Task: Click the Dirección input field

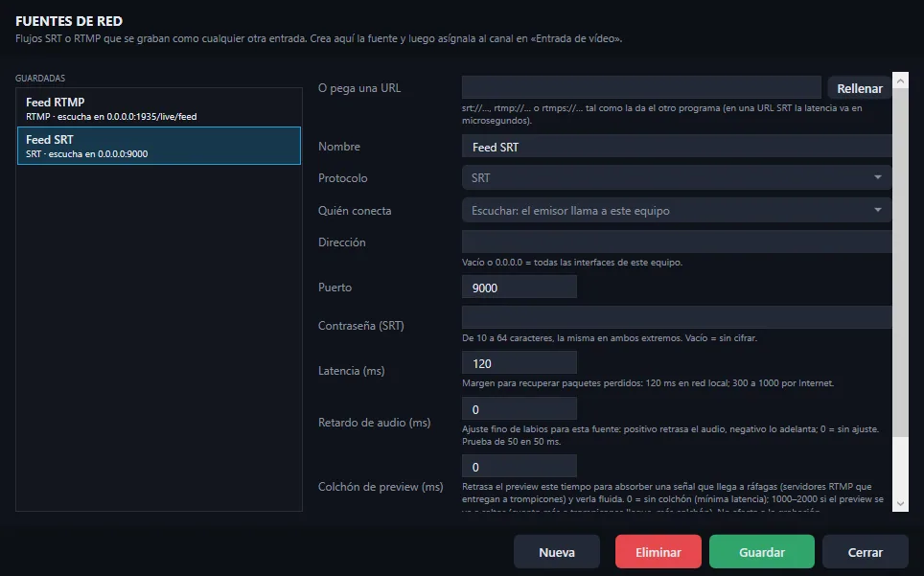Action: (x=677, y=242)
